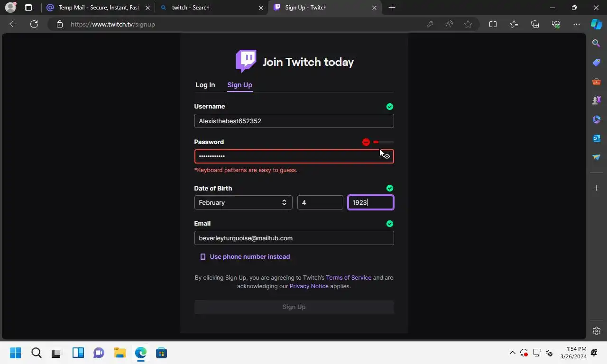Image resolution: width=607 pixels, height=364 pixels.
Task: Click the site info lock icon
Action: 59,24
